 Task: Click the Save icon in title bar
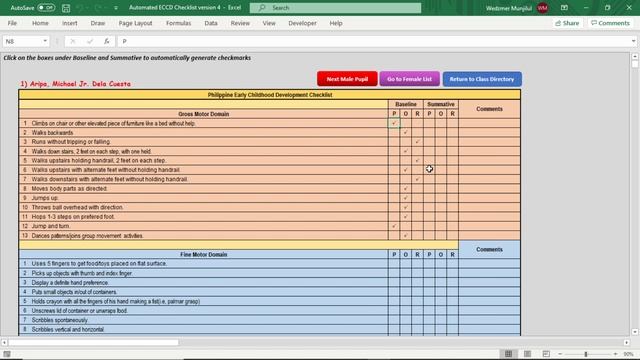click(66, 8)
